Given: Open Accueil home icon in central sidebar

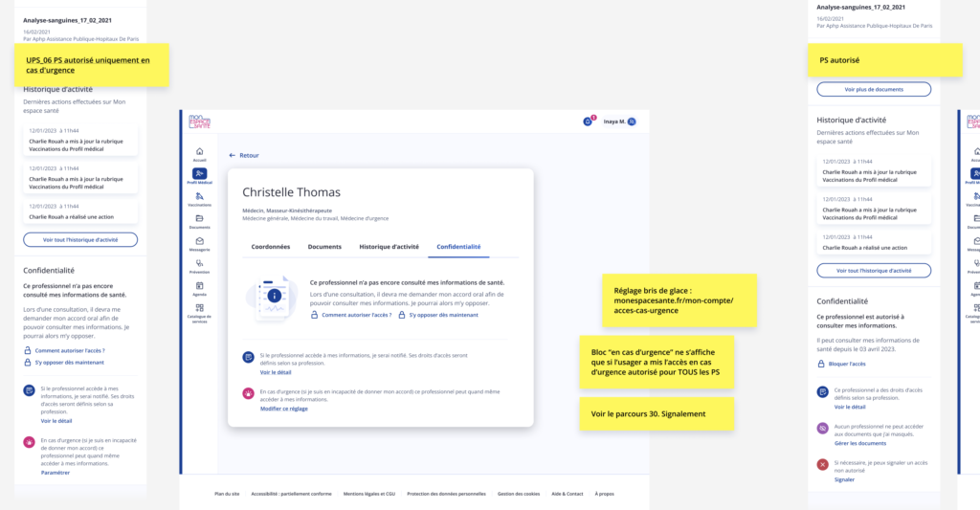Looking at the screenshot, I should click(x=199, y=152).
